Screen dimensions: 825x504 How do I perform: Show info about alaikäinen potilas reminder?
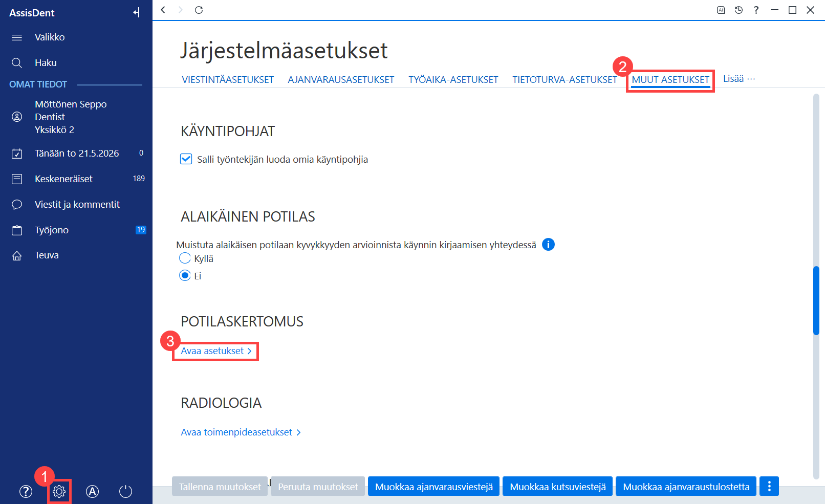tap(548, 245)
